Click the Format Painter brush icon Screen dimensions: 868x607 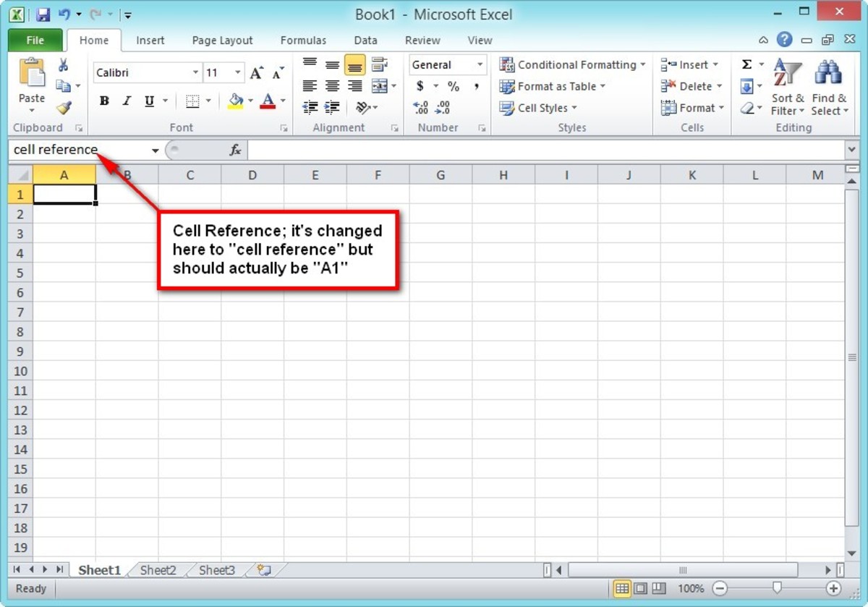[x=64, y=108]
